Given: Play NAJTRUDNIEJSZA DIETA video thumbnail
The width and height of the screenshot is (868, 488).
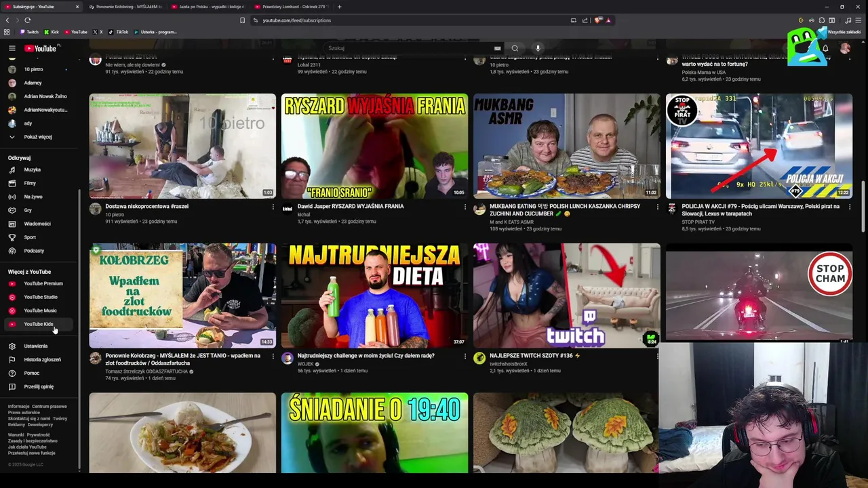Looking at the screenshot, I should click(374, 296).
